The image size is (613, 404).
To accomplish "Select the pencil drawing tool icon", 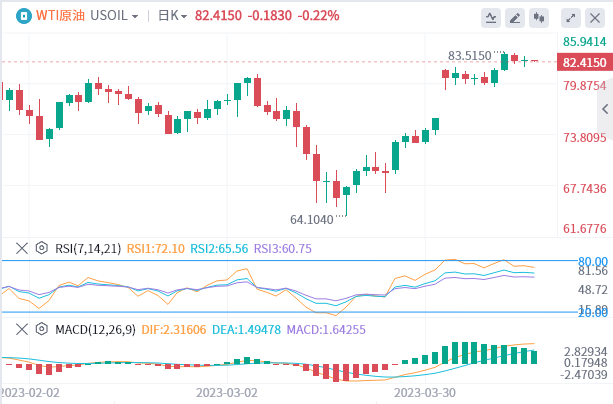I will click(x=515, y=18).
